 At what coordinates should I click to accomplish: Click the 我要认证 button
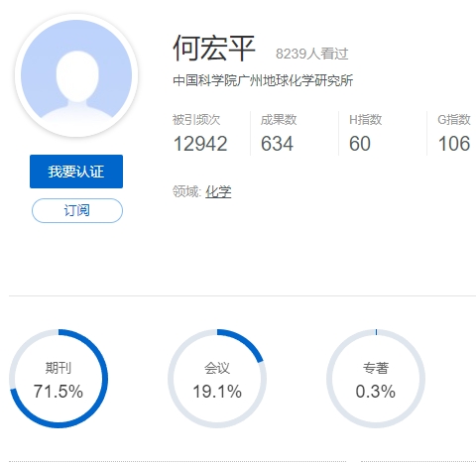[x=76, y=172]
